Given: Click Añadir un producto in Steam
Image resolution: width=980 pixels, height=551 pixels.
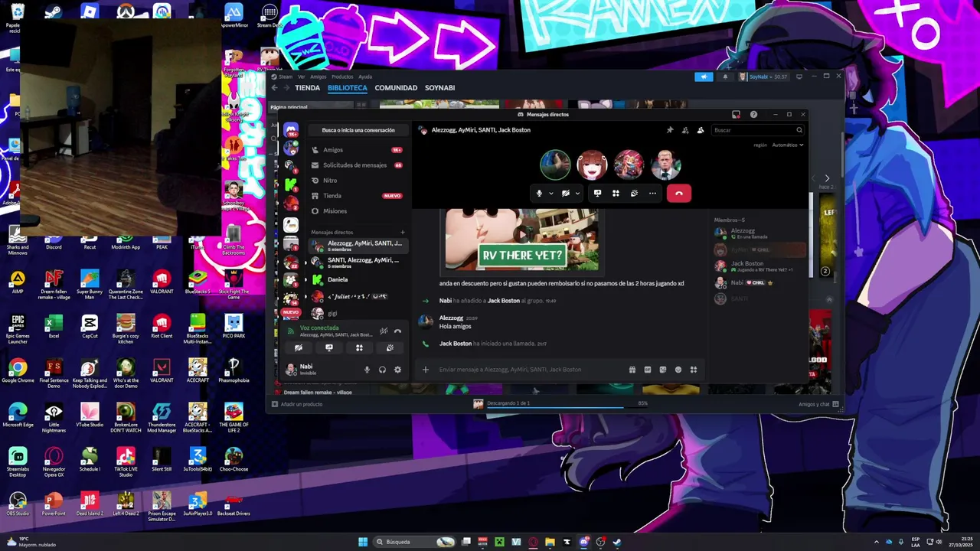Looking at the screenshot, I should 297,404.
